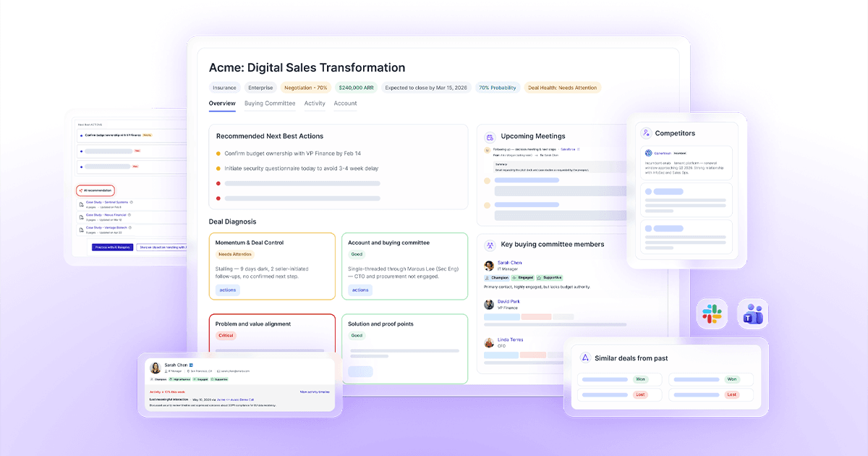Click info icon beside Vantage Biotech case study

pos(130,227)
